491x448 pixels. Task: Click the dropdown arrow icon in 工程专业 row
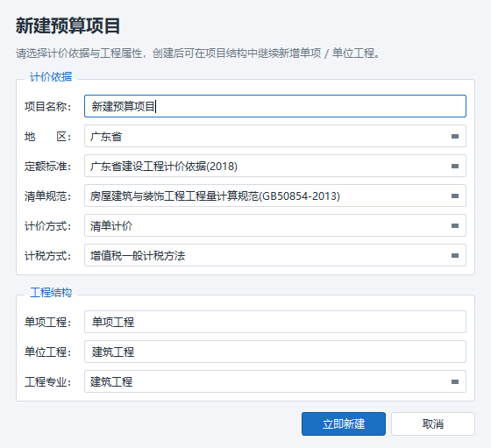(x=455, y=381)
